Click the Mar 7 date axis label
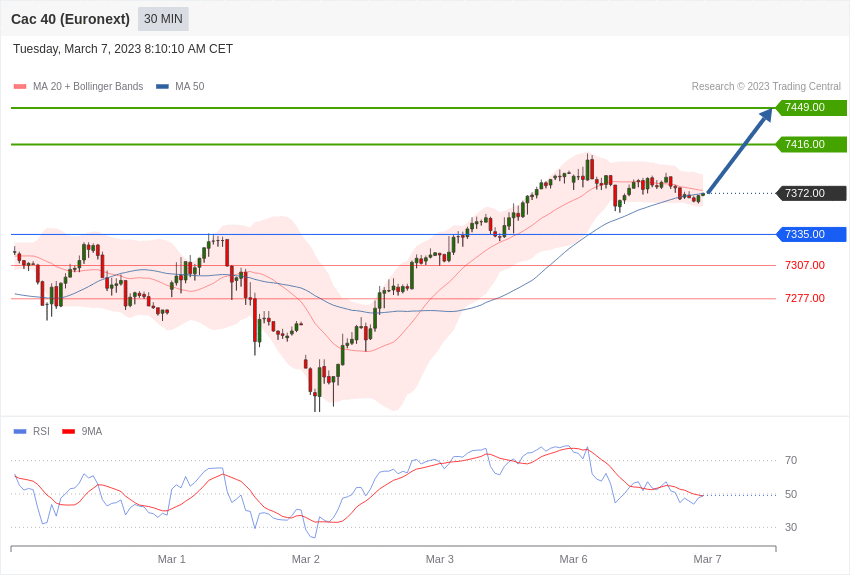 coord(707,559)
